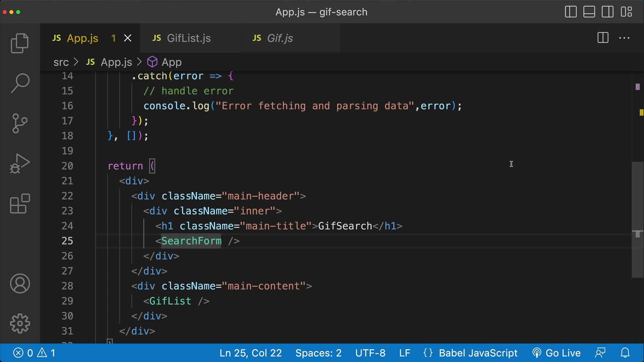Click the notifications bell in the status bar
This screenshot has height=362, width=644.
tap(626, 353)
